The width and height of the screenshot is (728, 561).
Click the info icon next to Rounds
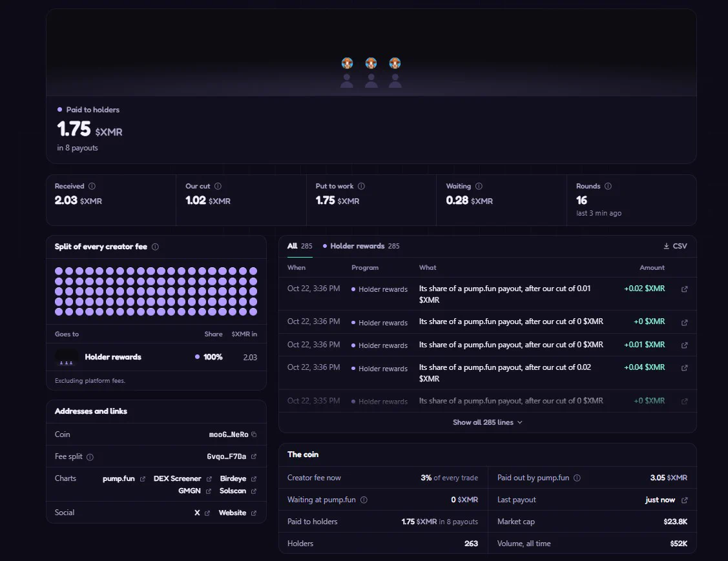click(608, 186)
